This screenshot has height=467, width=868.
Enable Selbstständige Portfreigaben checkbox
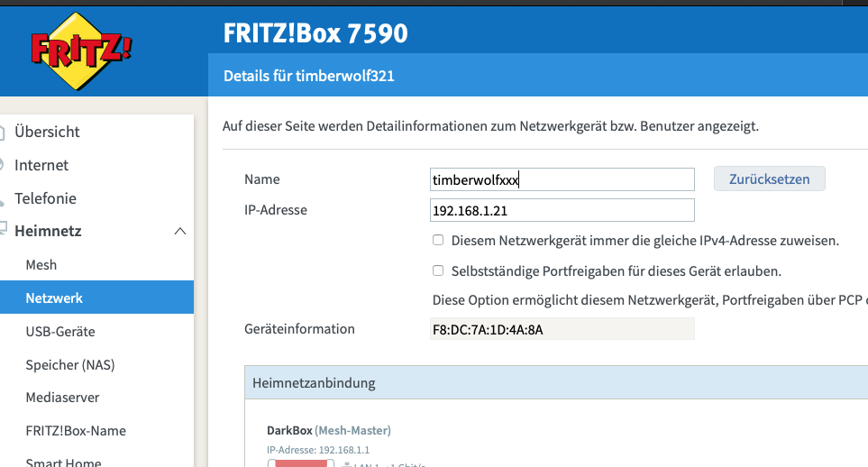pos(438,270)
